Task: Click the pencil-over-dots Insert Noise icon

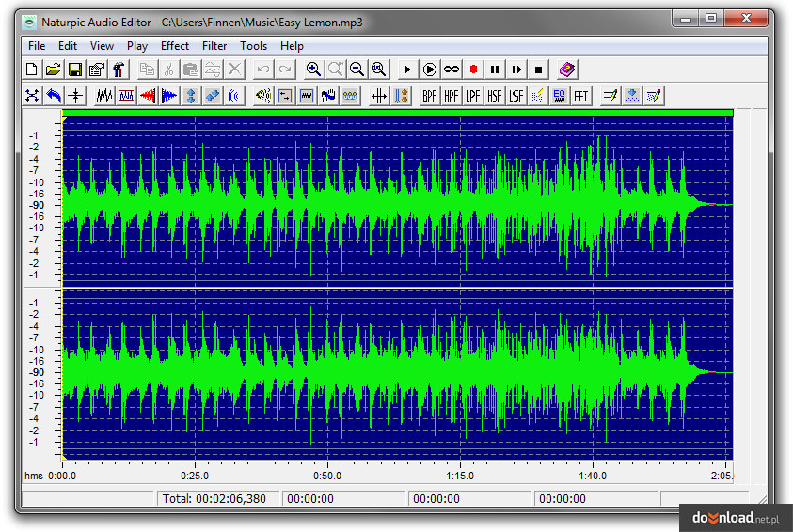Action: coord(654,96)
